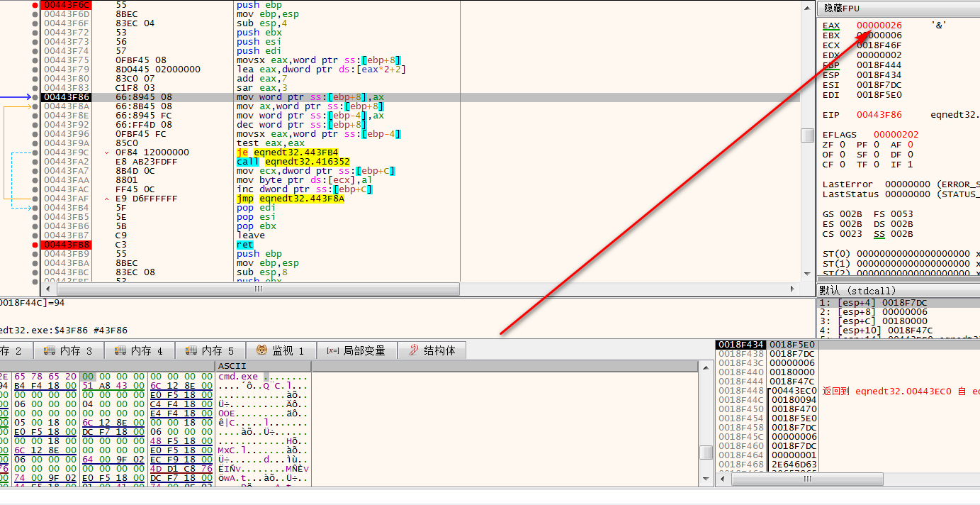Toggle the red breakpoint dot at 00443FB8
This screenshot has width=980, height=505.
pos(35,245)
